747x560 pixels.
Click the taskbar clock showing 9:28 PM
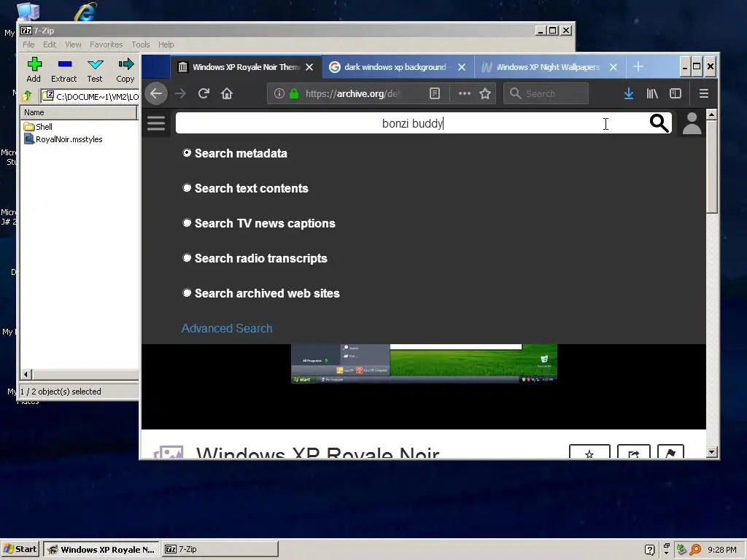722,550
